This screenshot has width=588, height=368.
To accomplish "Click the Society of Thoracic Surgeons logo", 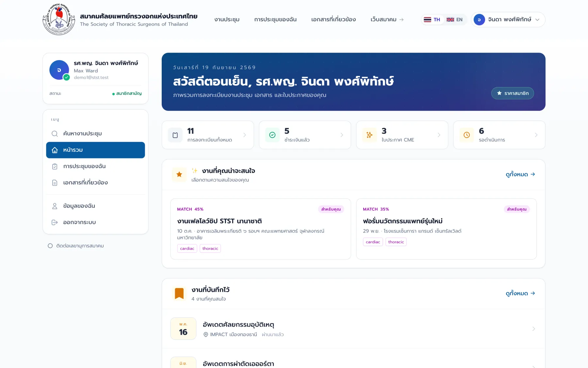I will pyautogui.click(x=59, y=20).
